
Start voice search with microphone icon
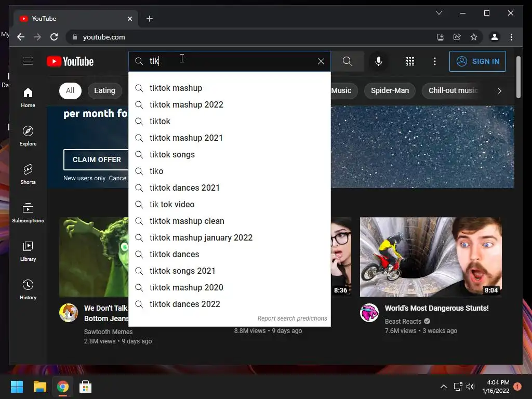coord(379,61)
